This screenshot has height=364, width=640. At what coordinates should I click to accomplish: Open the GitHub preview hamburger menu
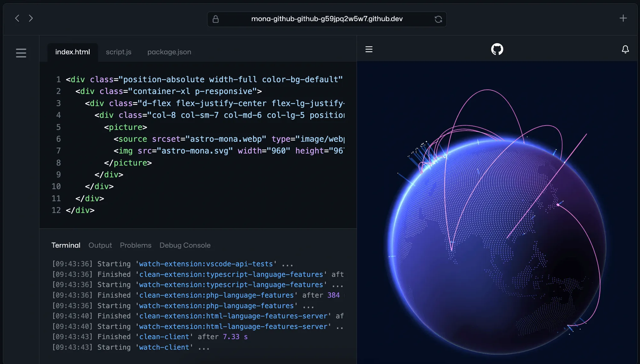[369, 49]
